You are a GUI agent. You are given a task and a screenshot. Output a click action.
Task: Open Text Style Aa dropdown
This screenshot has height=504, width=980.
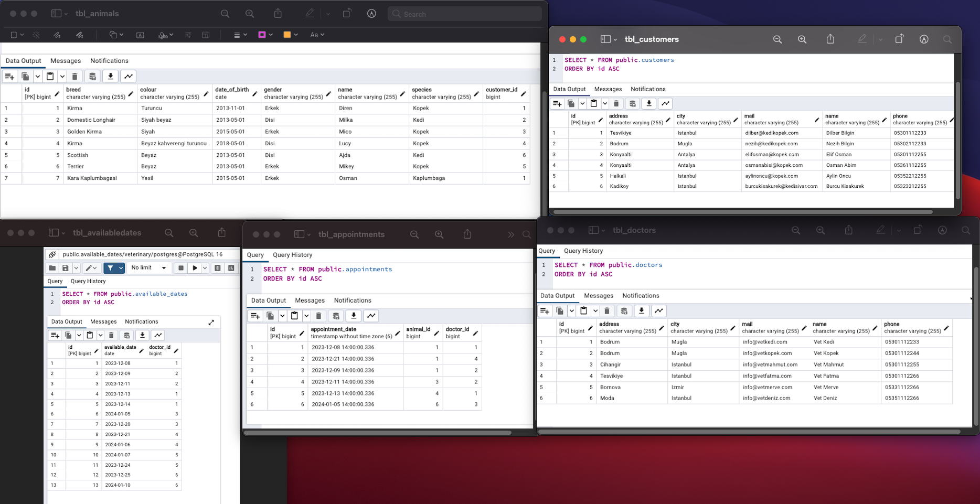[317, 35]
